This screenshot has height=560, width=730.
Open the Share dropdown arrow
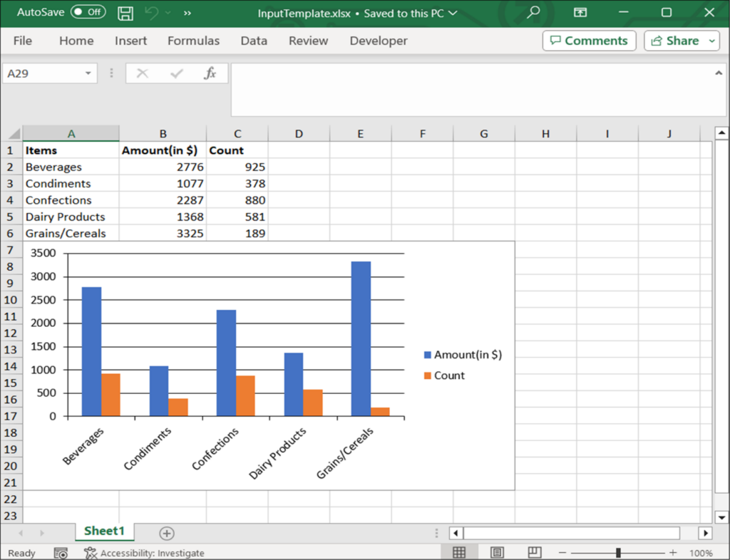click(712, 41)
